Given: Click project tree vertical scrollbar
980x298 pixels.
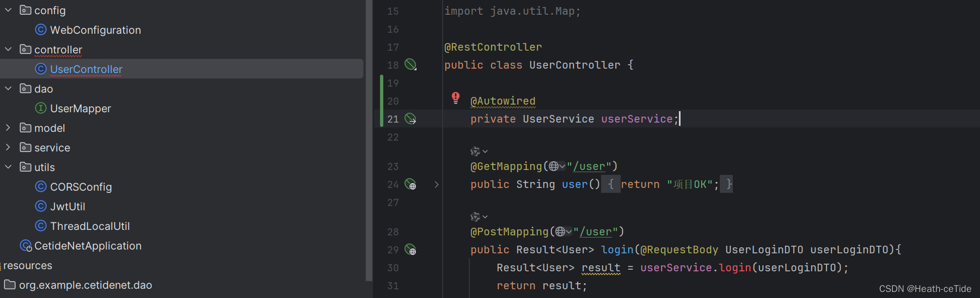Looking at the screenshot, I should pyautogui.click(x=369, y=141).
